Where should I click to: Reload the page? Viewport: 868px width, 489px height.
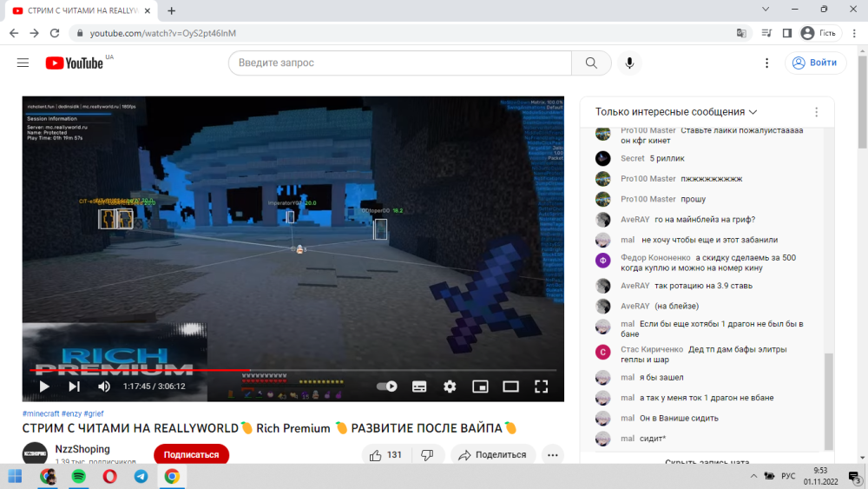click(54, 33)
